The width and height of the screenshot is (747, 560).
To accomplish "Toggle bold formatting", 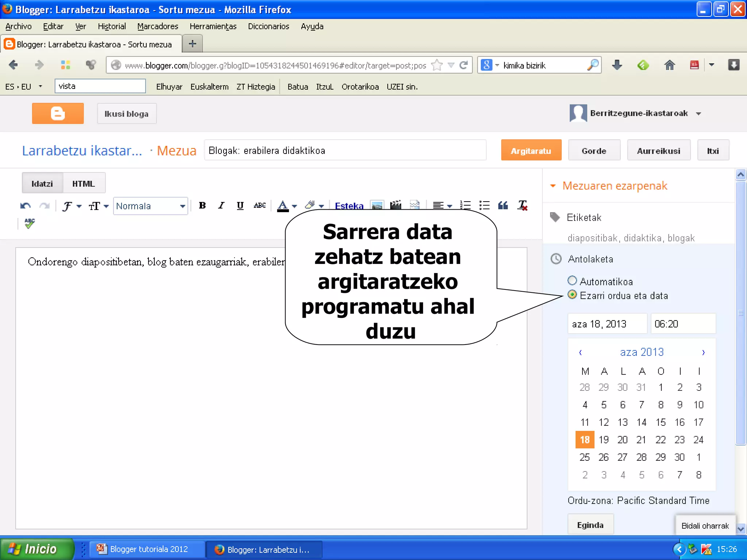I will click(202, 206).
